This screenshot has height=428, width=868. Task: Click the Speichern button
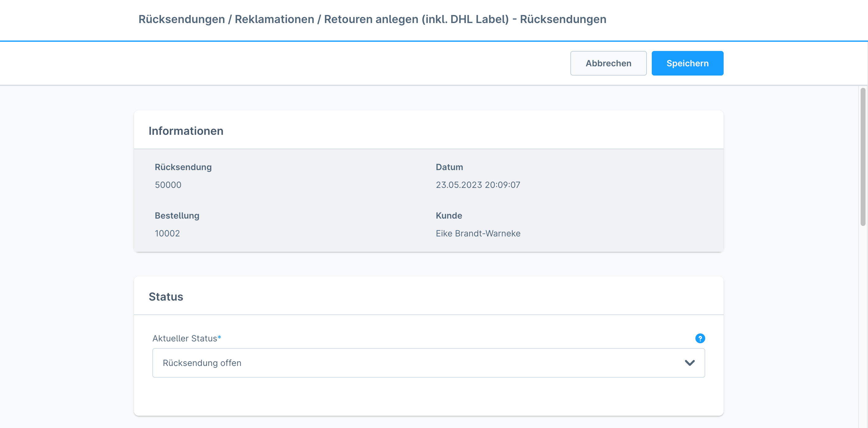pyautogui.click(x=687, y=63)
